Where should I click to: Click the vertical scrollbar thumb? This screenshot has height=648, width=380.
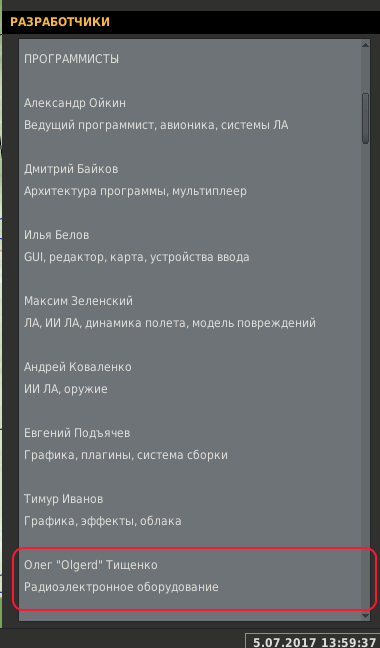click(x=365, y=118)
